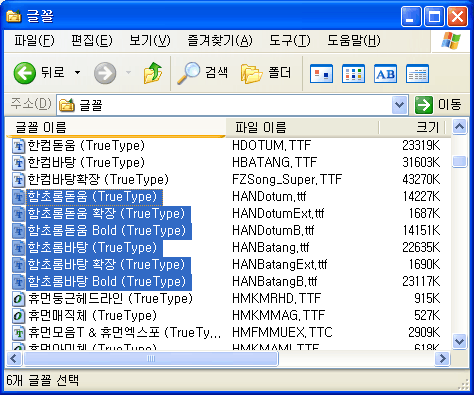Click the horizontal scrollbar left arrow
The image size is (474, 395).
click(14, 359)
